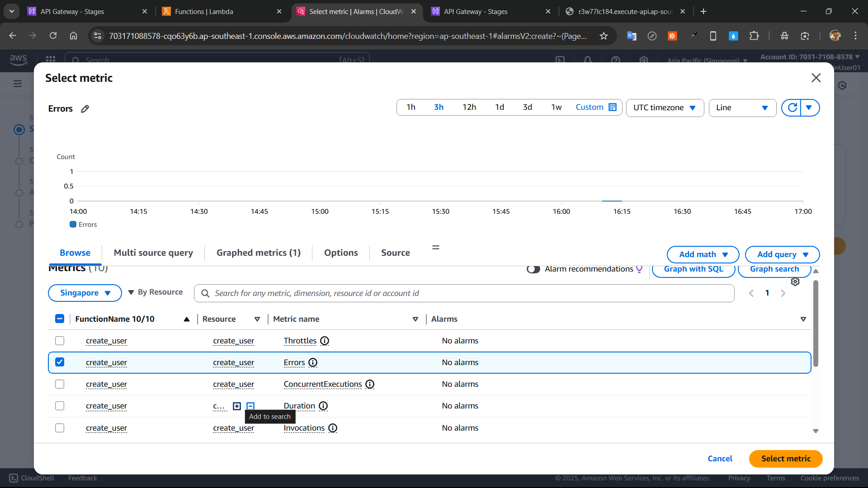The image size is (868, 488).
Task: Switch to the Graphed metrics (1) tab
Action: (x=259, y=253)
